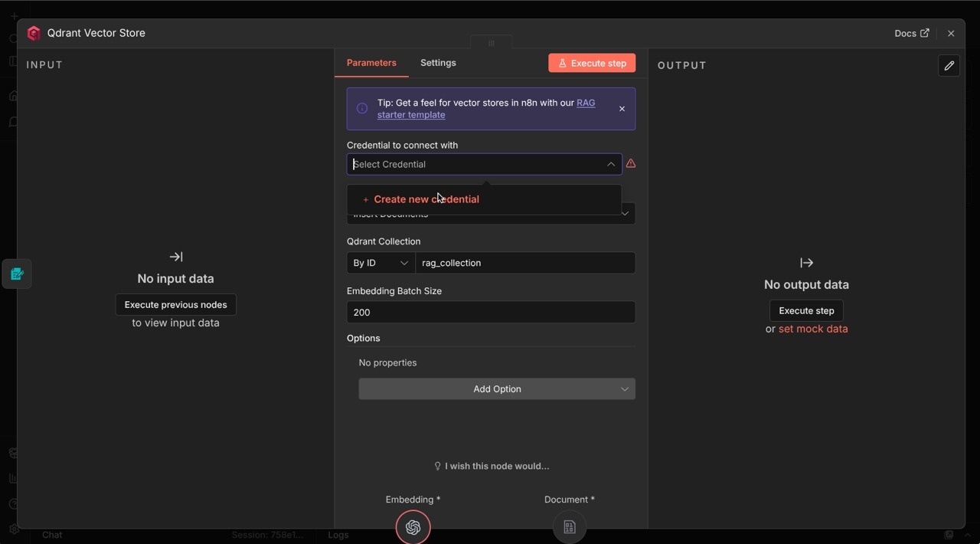Image resolution: width=980 pixels, height=544 pixels.
Task: Click the lightbulb icon before 'I wish'
Action: pyautogui.click(x=438, y=466)
